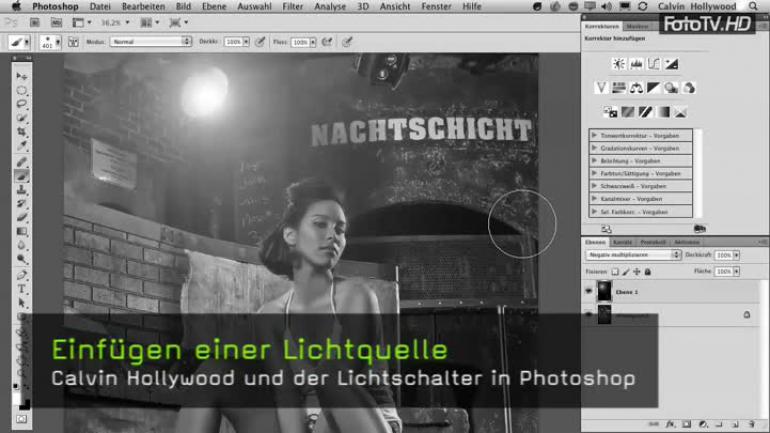Select the Brush tool in toolbox
The height and width of the screenshot is (433, 770).
click(22, 176)
